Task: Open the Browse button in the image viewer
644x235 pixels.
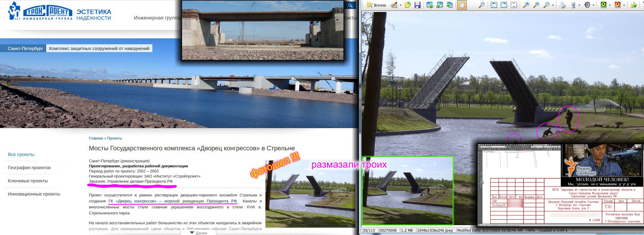Action: (376, 5)
